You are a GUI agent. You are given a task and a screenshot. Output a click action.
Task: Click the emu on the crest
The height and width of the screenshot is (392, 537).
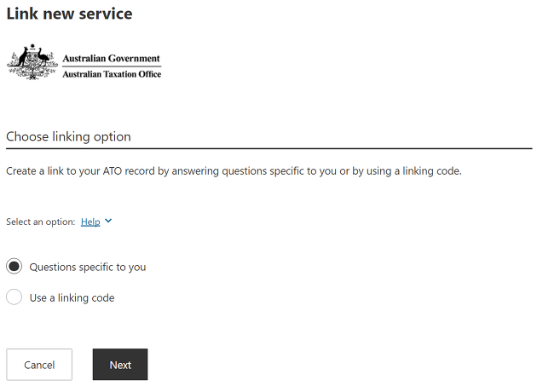pos(43,57)
